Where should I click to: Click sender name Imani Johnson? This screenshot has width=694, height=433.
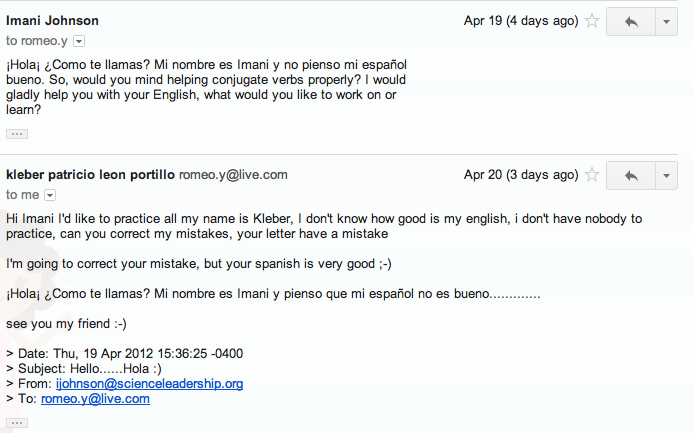point(52,20)
